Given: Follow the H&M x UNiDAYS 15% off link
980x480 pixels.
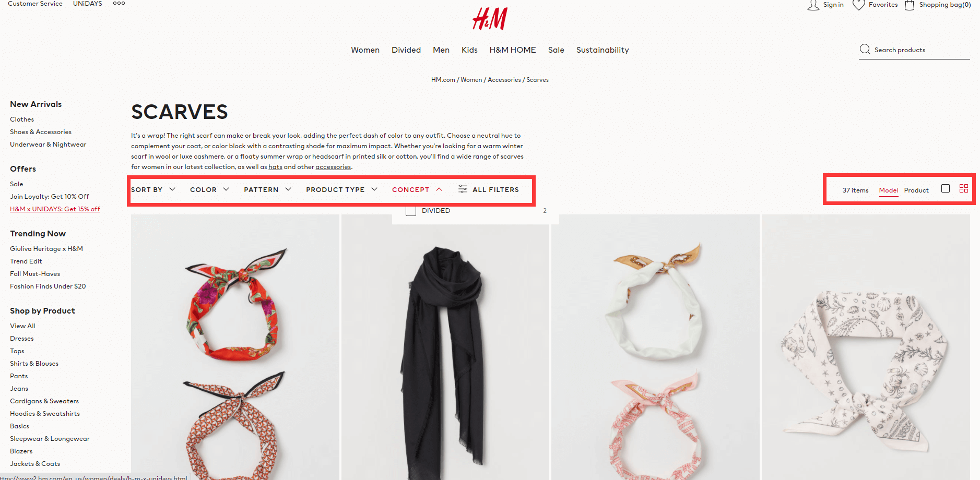Looking at the screenshot, I should click(x=55, y=209).
